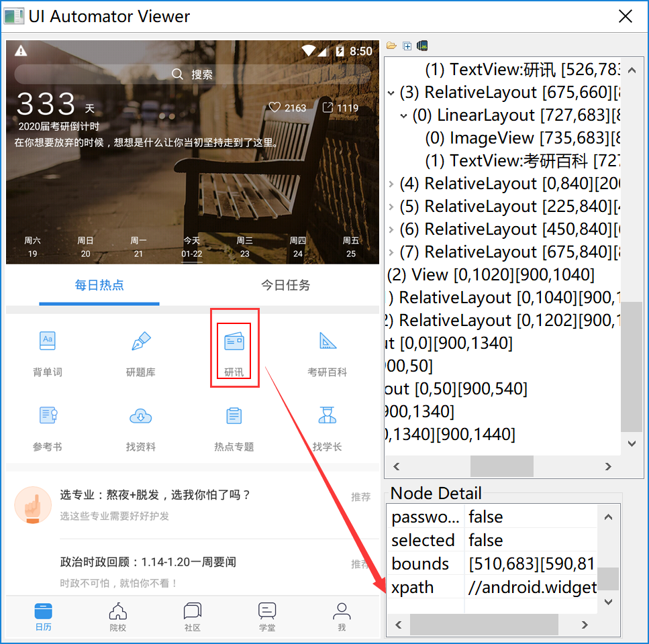This screenshot has width=649, height=644.
Task: Select calendar day 周五 25
Action: click(351, 247)
